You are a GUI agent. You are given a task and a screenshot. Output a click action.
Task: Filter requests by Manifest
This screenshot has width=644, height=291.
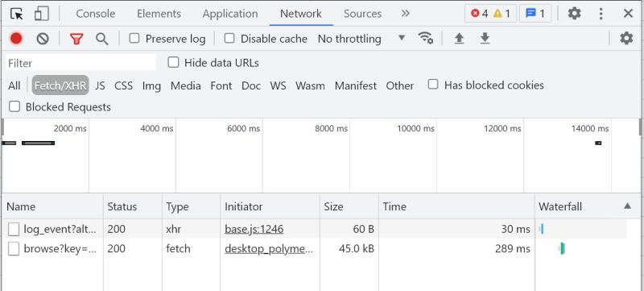[356, 85]
